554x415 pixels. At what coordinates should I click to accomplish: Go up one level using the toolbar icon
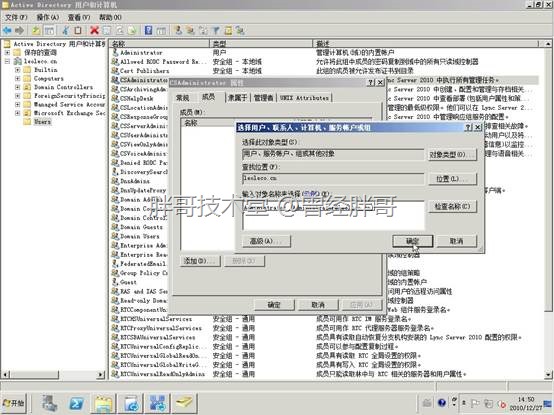(x=36, y=30)
